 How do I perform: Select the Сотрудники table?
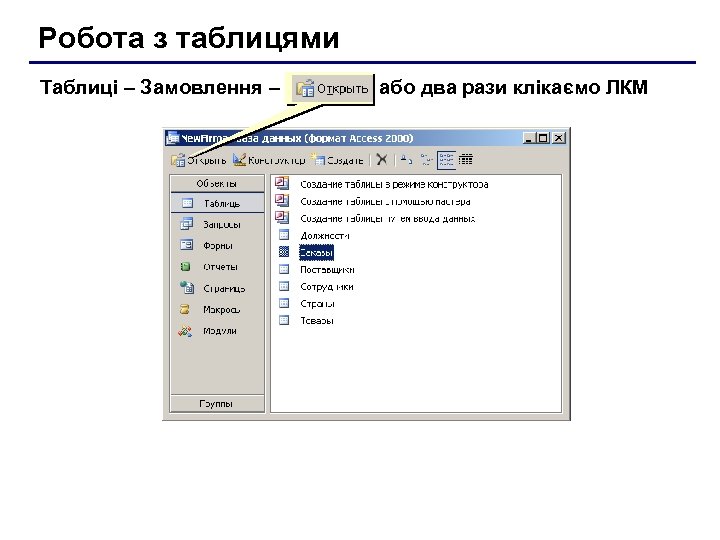[316, 287]
